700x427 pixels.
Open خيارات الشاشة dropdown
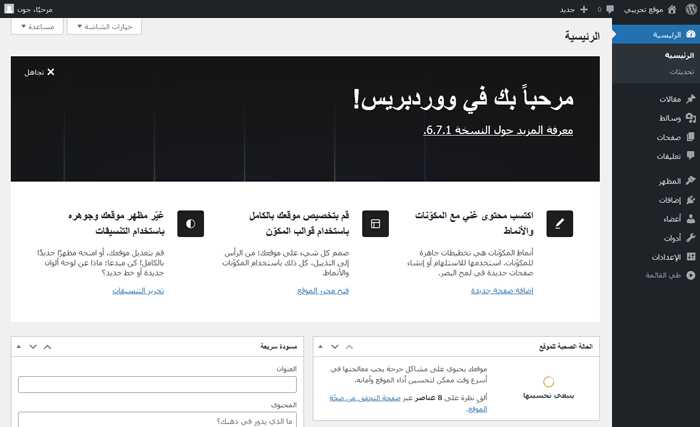(104, 26)
